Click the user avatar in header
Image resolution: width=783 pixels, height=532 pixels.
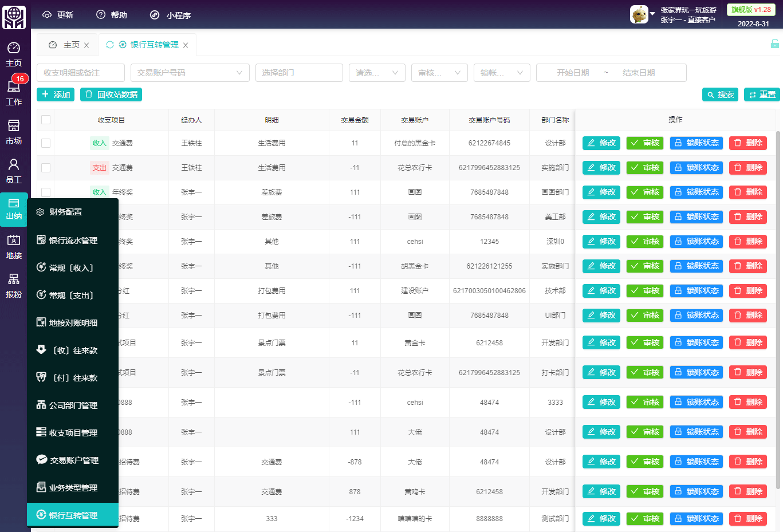(x=639, y=14)
